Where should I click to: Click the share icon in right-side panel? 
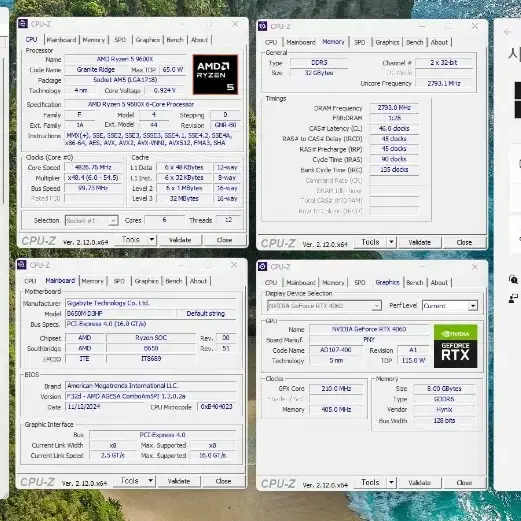[x=513, y=298]
